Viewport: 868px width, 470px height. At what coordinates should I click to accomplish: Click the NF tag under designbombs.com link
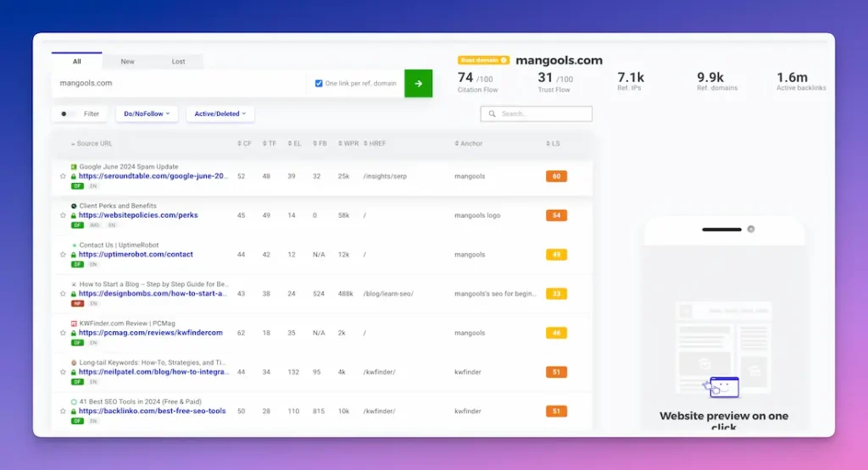coord(77,303)
